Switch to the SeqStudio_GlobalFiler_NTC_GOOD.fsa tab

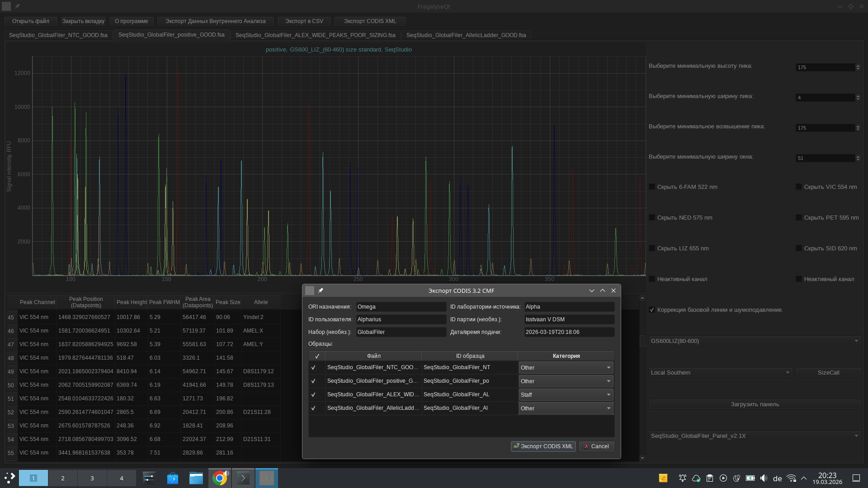[58, 35]
